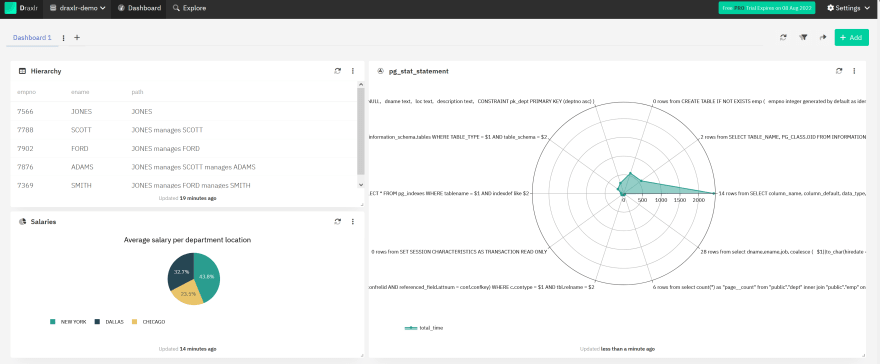This screenshot has height=364, width=880.
Task: Open the draxlr-demo database dropdown
Action: [x=78, y=8]
